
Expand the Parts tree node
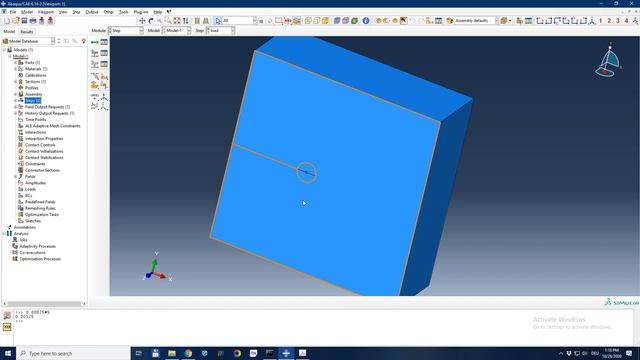coord(16,62)
